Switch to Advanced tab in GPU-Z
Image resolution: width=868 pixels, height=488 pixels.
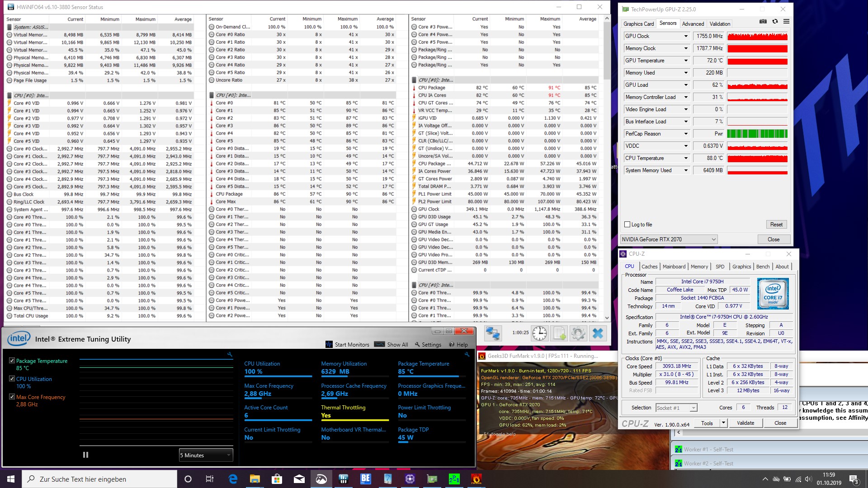point(693,24)
